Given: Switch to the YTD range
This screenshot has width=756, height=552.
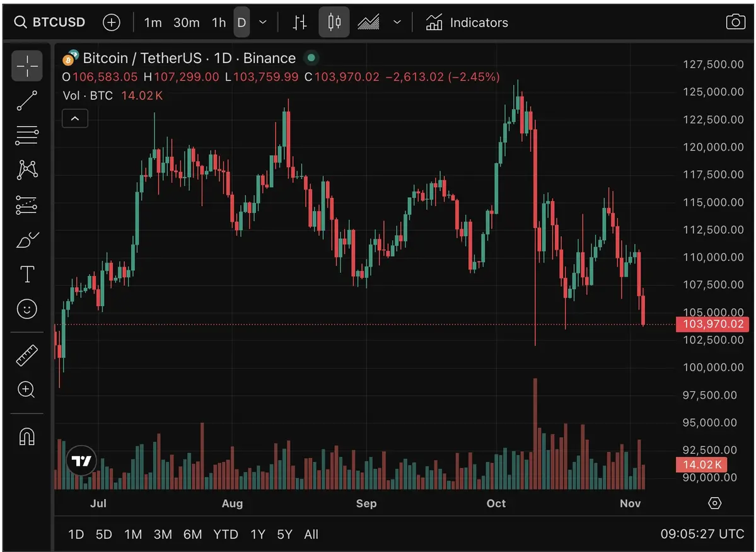Looking at the screenshot, I should 225,534.
